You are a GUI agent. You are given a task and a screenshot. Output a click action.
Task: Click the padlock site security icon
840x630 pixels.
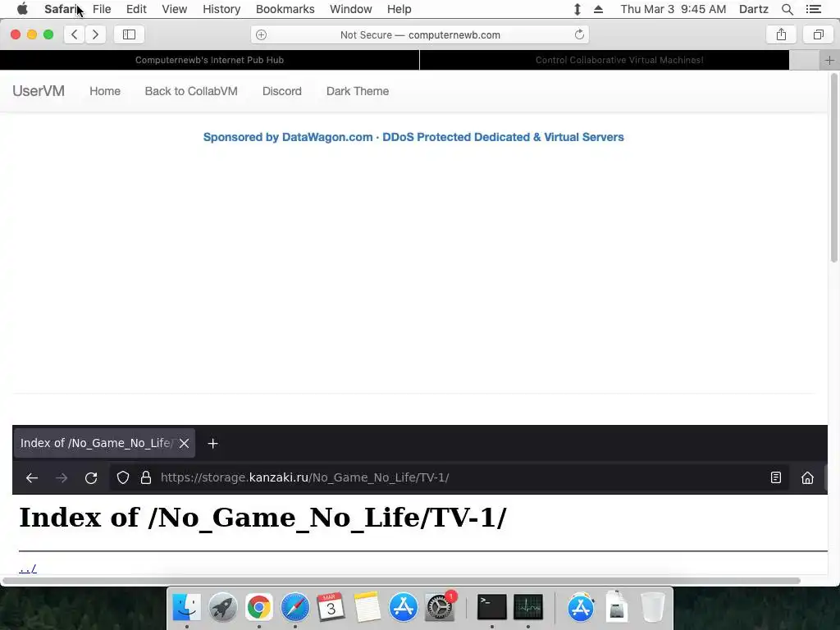tap(146, 477)
